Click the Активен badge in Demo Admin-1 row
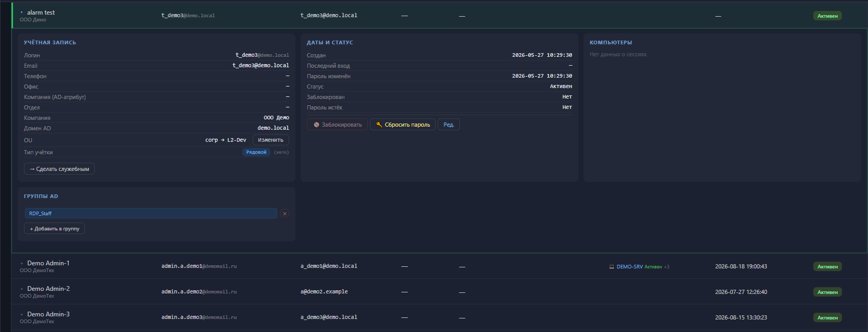Image resolution: width=868 pixels, height=332 pixels. point(827,266)
